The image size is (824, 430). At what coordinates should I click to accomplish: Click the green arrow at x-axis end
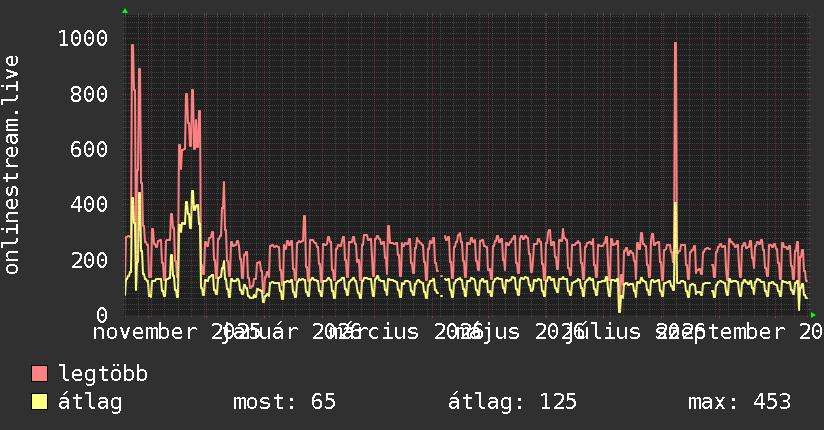point(813,315)
